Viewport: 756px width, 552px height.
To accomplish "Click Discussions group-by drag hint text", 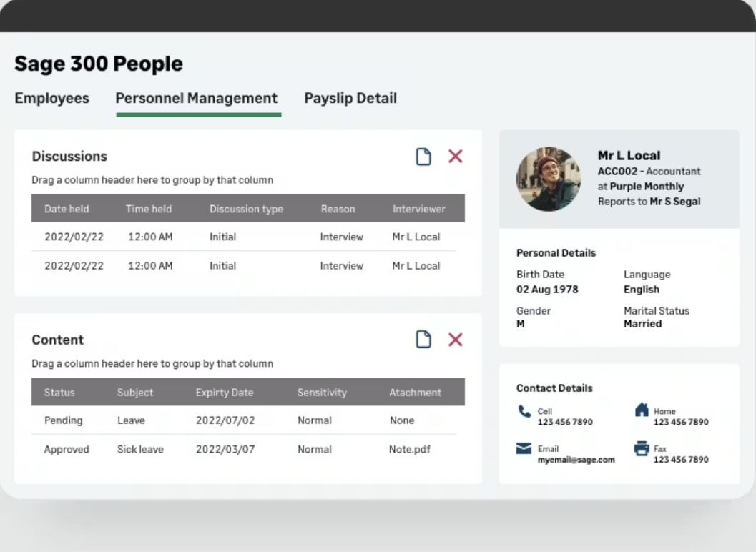I will click(152, 180).
